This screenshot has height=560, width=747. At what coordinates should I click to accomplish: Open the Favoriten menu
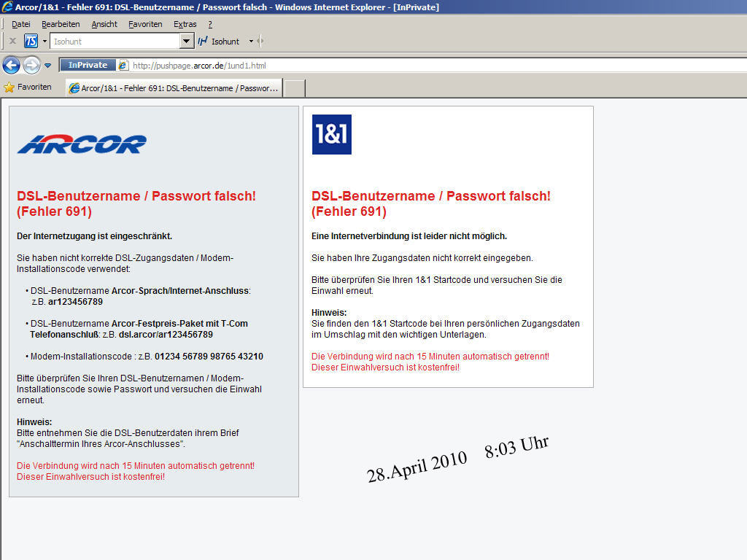[145, 24]
